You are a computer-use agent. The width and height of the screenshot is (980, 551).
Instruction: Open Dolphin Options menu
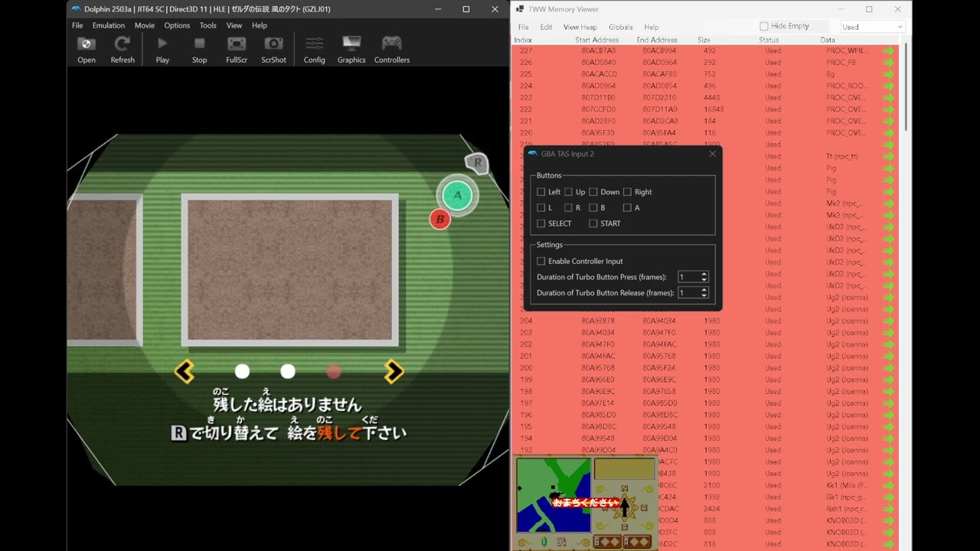click(x=177, y=25)
